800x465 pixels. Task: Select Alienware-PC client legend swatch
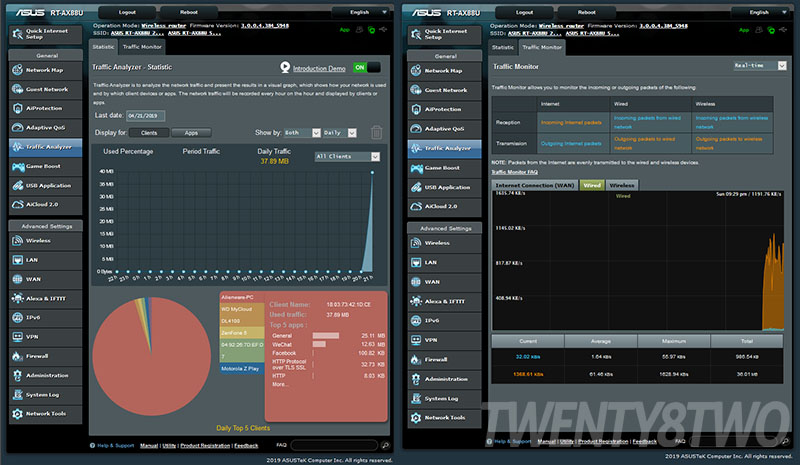click(x=241, y=297)
